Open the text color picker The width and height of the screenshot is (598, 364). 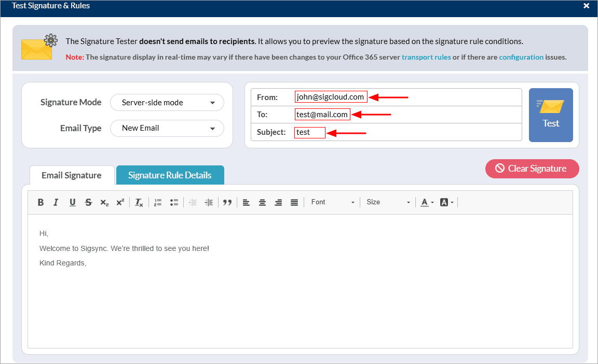(427, 202)
